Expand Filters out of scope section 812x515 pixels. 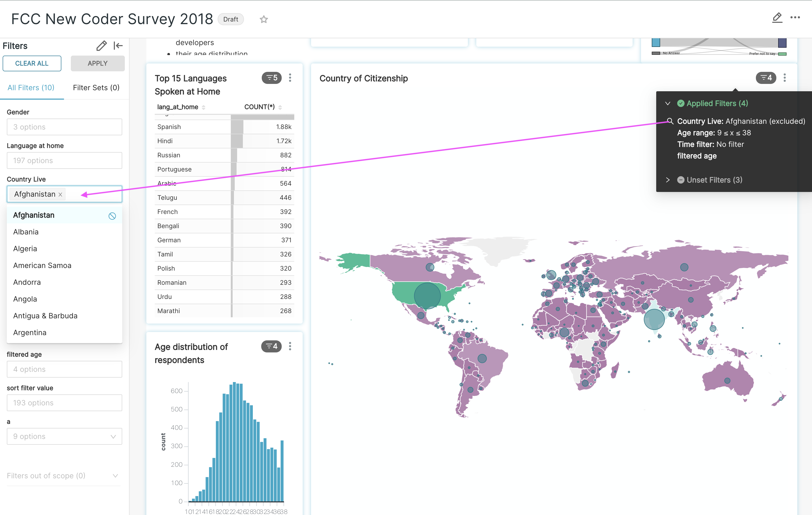[x=116, y=476]
